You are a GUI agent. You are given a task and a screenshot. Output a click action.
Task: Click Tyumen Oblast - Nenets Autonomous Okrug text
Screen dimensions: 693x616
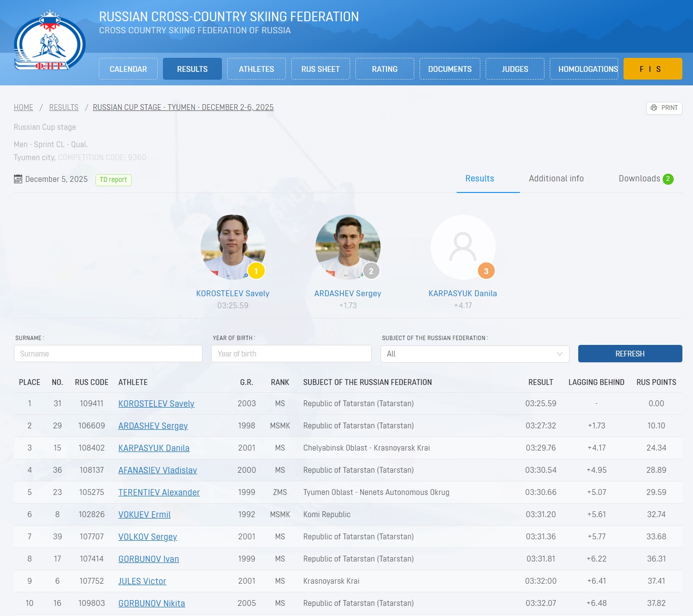376,493
